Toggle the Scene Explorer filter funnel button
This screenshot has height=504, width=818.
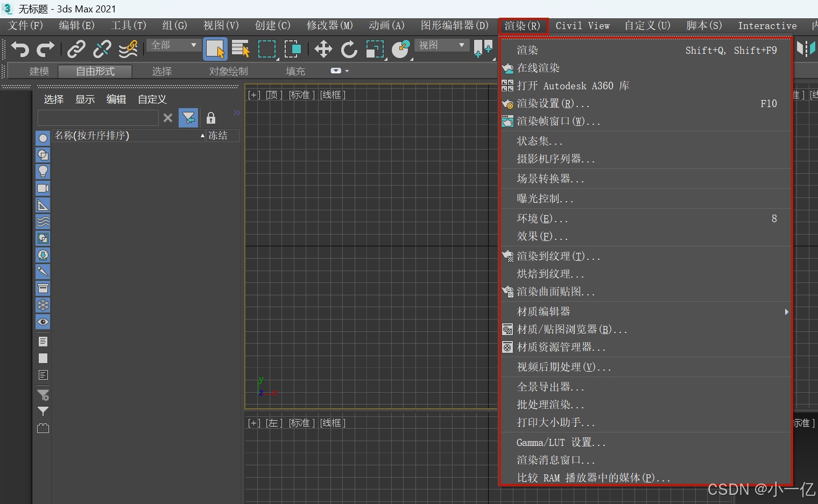click(188, 118)
